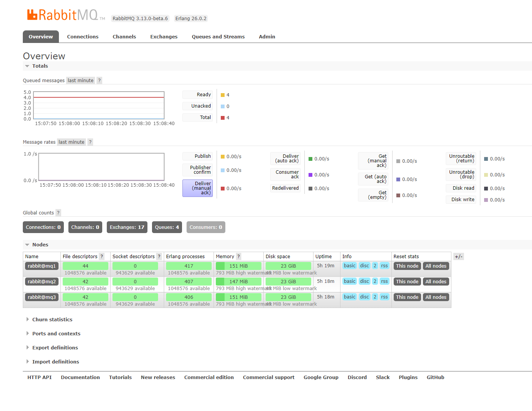
Task: Click Socket descriptors help question mark
Action: click(x=159, y=257)
